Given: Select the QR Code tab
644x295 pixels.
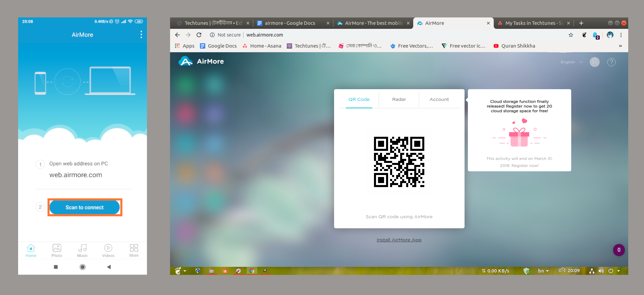Looking at the screenshot, I should [359, 100].
